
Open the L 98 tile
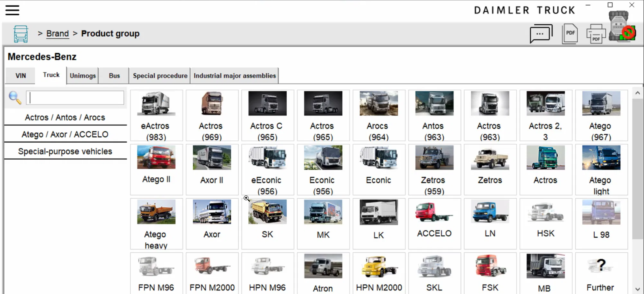(x=601, y=224)
